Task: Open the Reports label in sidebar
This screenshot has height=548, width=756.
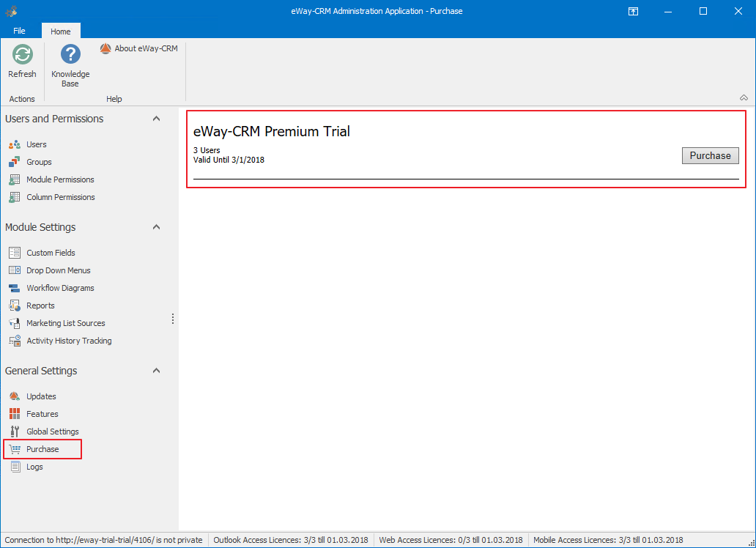Action: click(x=40, y=306)
